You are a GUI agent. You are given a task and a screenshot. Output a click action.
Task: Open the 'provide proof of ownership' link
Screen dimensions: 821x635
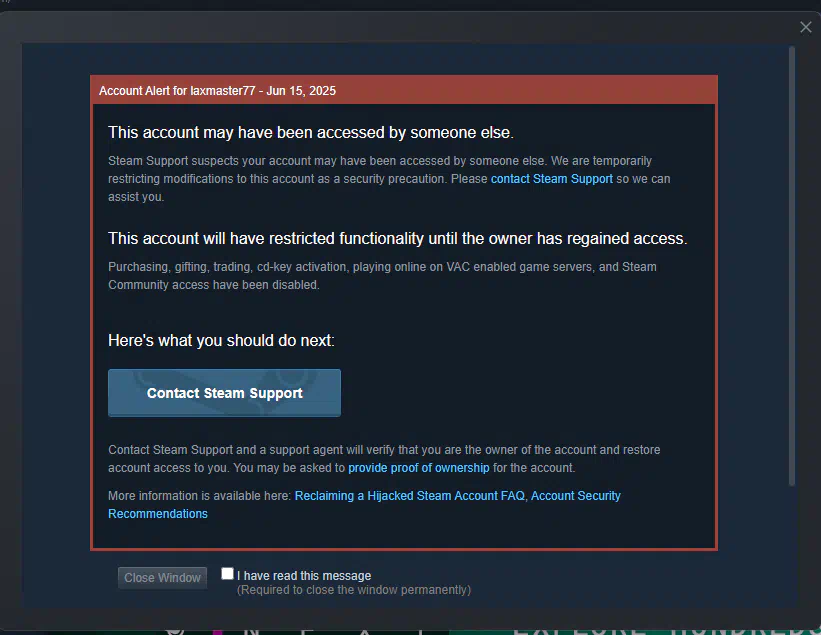[418, 467]
